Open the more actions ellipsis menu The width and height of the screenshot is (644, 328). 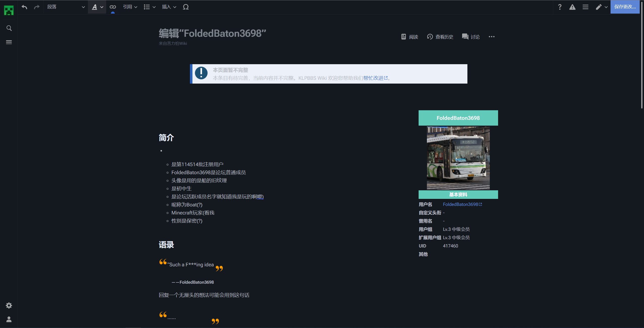point(492,37)
